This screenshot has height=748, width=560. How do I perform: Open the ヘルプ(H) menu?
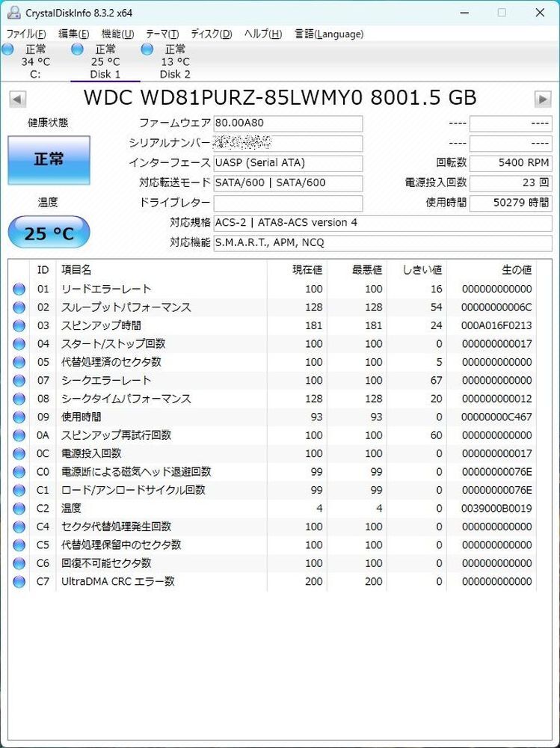[263, 34]
